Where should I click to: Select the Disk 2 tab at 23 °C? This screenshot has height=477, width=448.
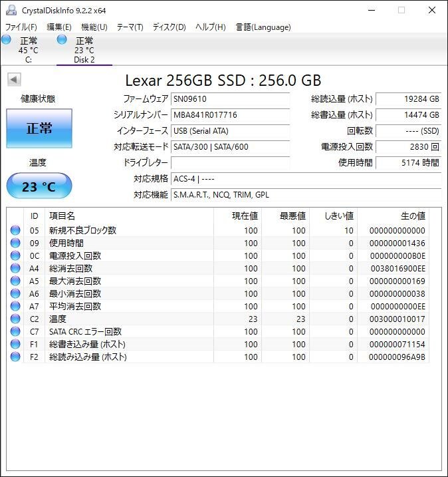pos(84,50)
